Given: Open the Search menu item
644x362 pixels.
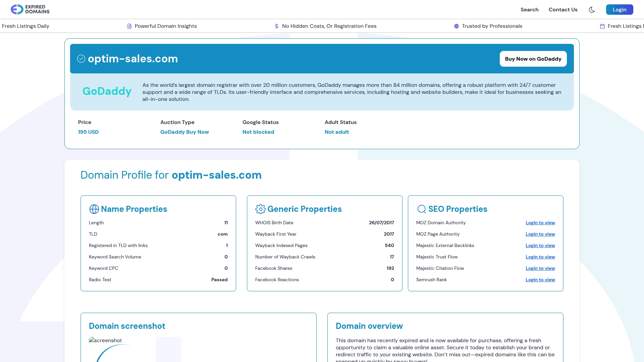Looking at the screenshot, I should point(529,9).
